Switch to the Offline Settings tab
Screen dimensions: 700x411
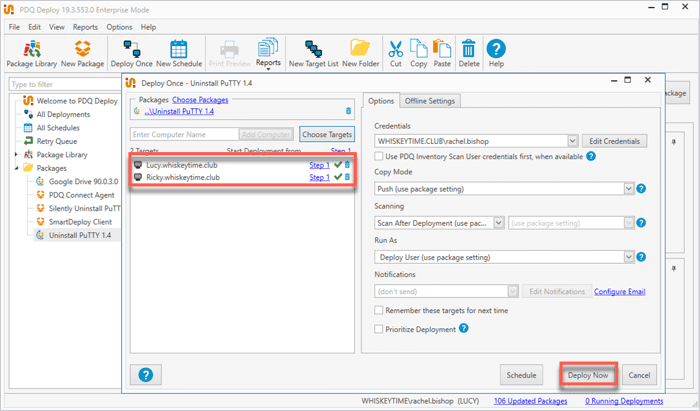tap(429, 101)
